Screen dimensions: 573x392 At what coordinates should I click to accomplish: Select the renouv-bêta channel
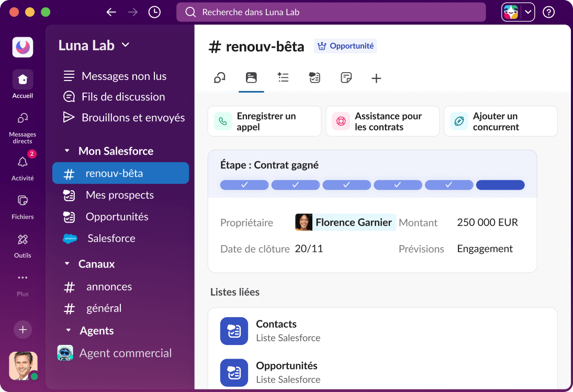point(120,173)
